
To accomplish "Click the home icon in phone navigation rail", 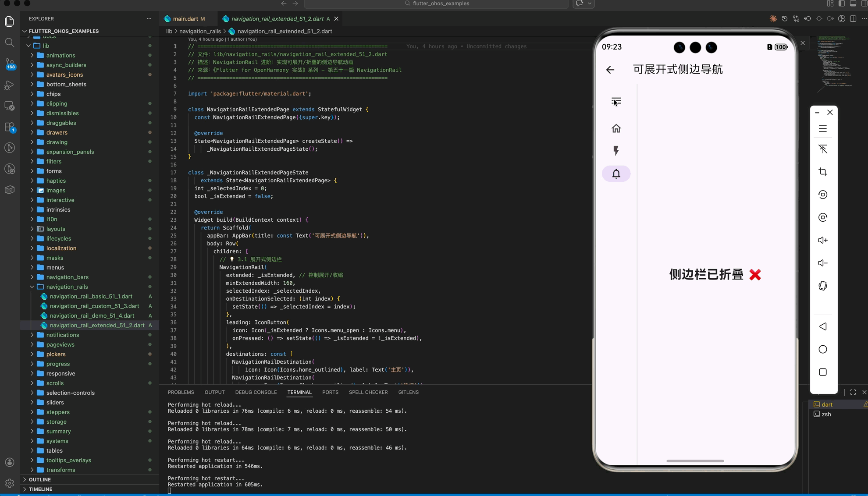I will click(616, 128).
